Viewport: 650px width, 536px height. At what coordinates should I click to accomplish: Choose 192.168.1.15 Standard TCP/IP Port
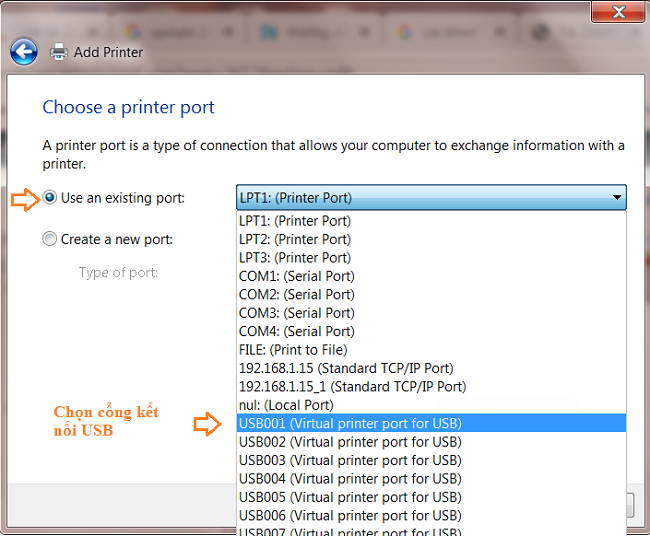pos(345,368)
